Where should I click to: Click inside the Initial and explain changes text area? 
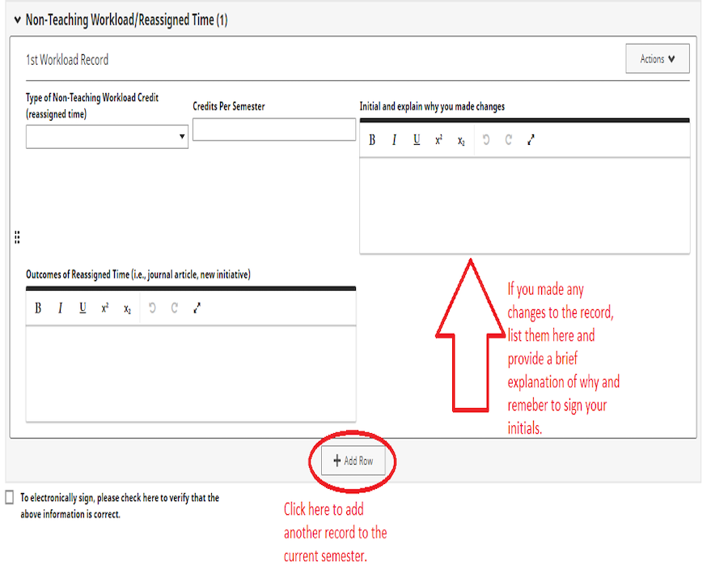pos(525,206)
